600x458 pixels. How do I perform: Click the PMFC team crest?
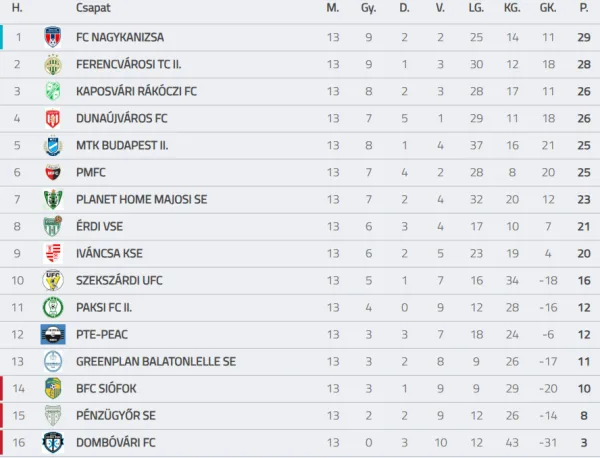[x=53, y=173]
